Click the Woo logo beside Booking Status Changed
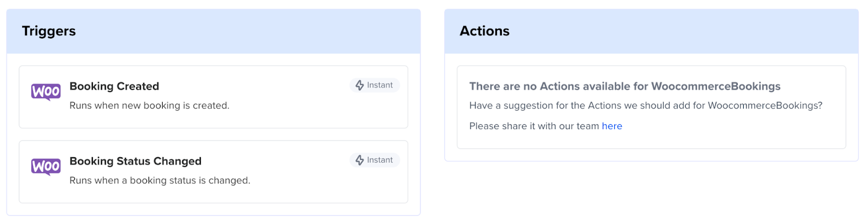 point(46,167)
